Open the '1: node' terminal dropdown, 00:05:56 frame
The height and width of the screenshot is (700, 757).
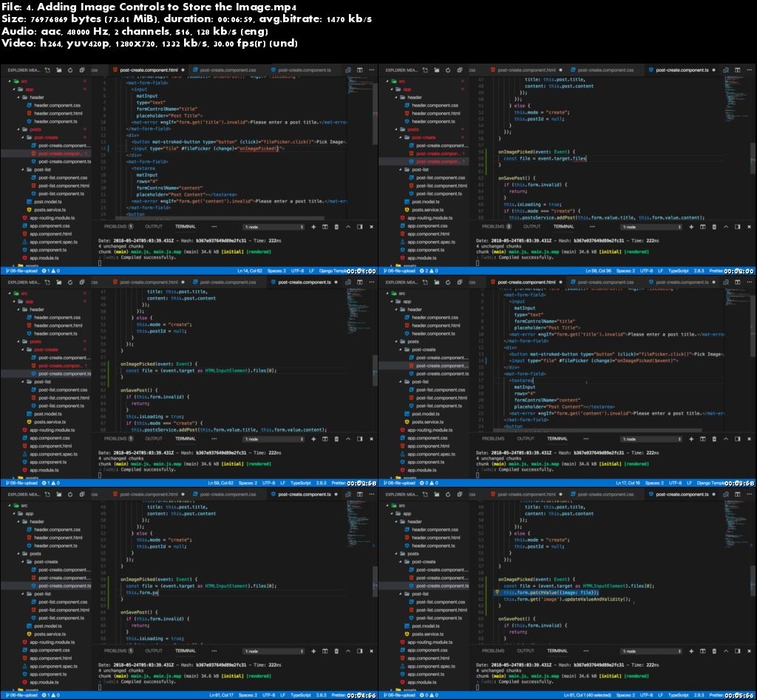[652, 650]
